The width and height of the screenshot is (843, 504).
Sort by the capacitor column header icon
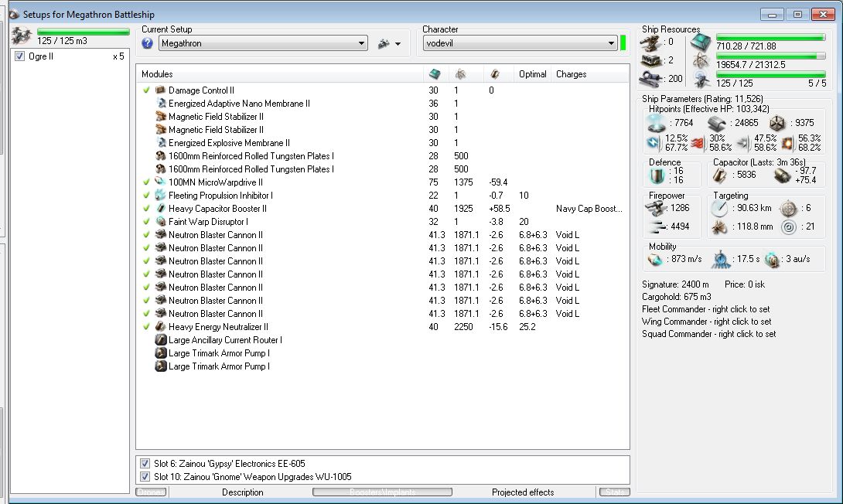(495, 74)
